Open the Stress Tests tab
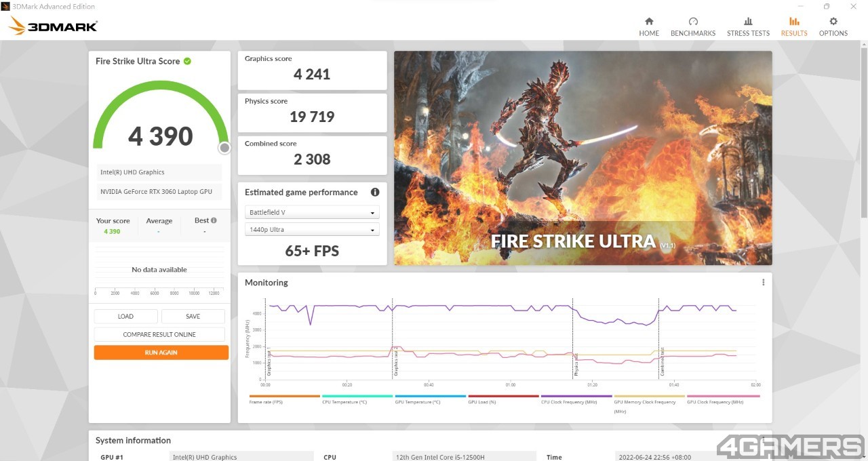 click(x=748, y=26)
